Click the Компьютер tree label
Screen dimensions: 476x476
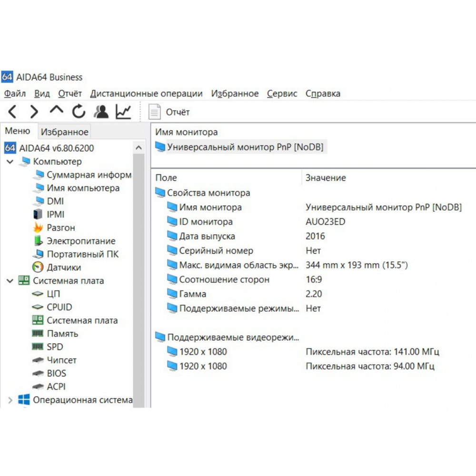(x=58, y=161)
